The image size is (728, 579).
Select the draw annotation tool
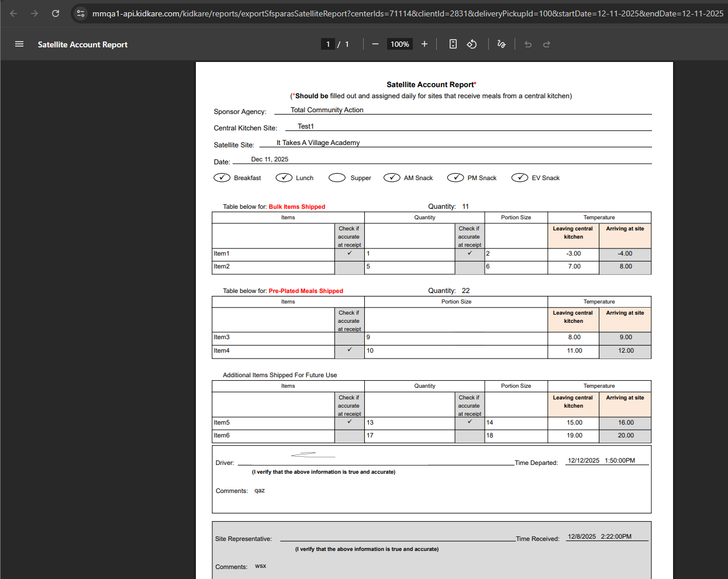(x=501, y=44)
